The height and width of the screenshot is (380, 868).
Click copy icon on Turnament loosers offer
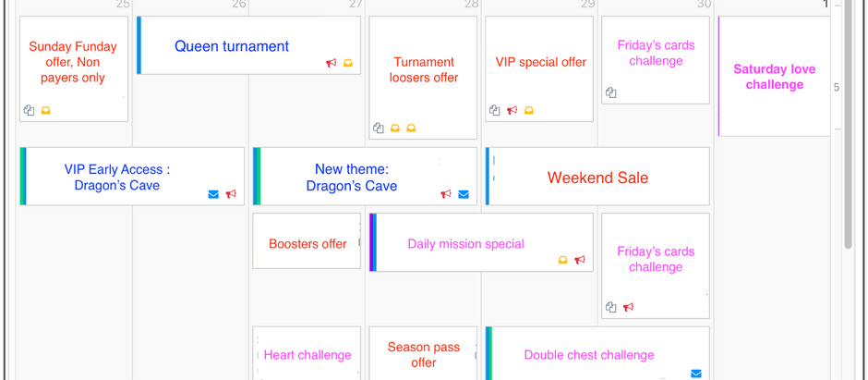[378, 128]
